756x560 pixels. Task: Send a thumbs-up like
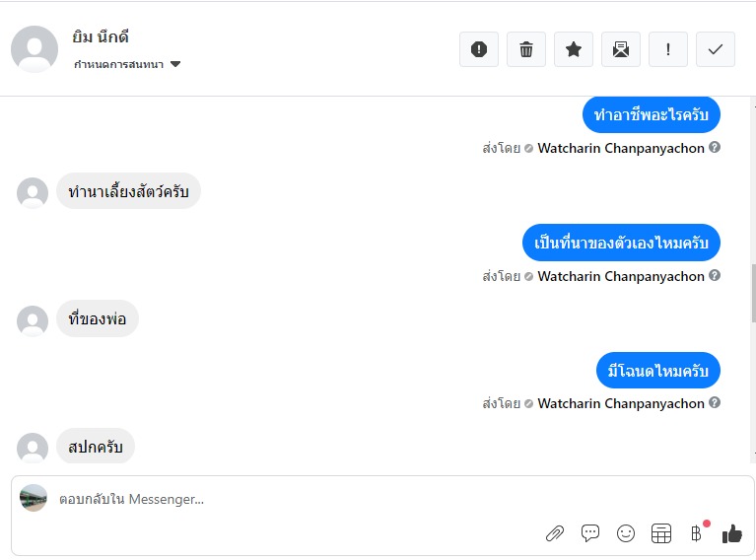(731, 533)
